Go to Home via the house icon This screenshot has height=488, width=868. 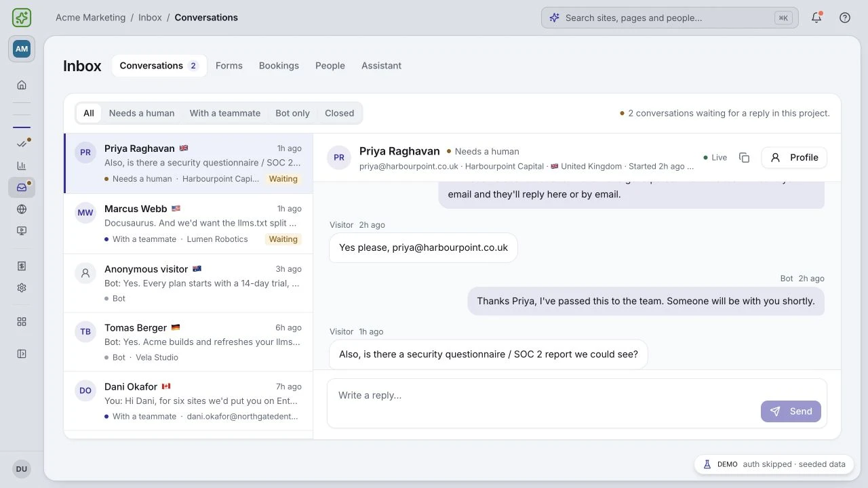22,85
